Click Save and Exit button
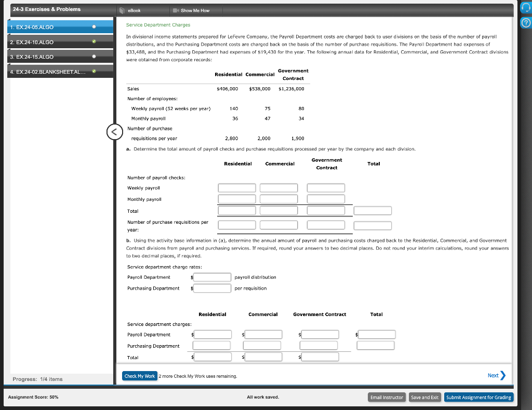This screenshot has width=532, height=410. pos(424,397)
